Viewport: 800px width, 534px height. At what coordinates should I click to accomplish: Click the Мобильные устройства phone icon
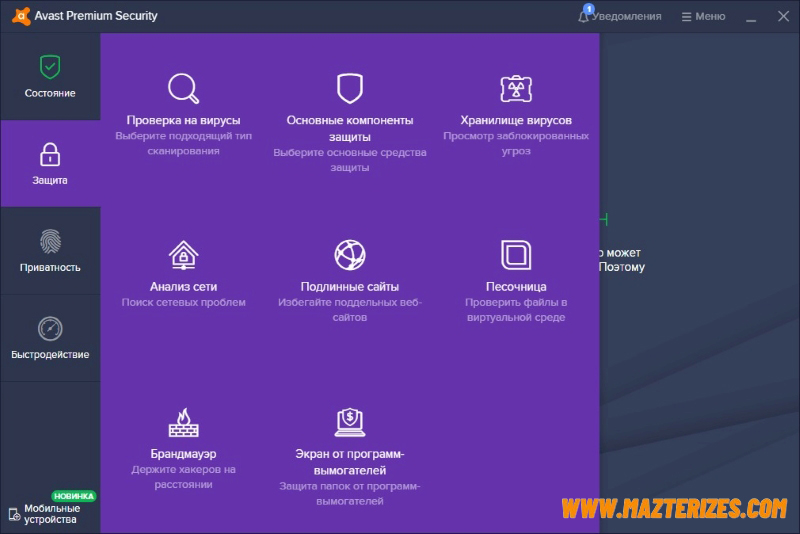tap(14, 514)
